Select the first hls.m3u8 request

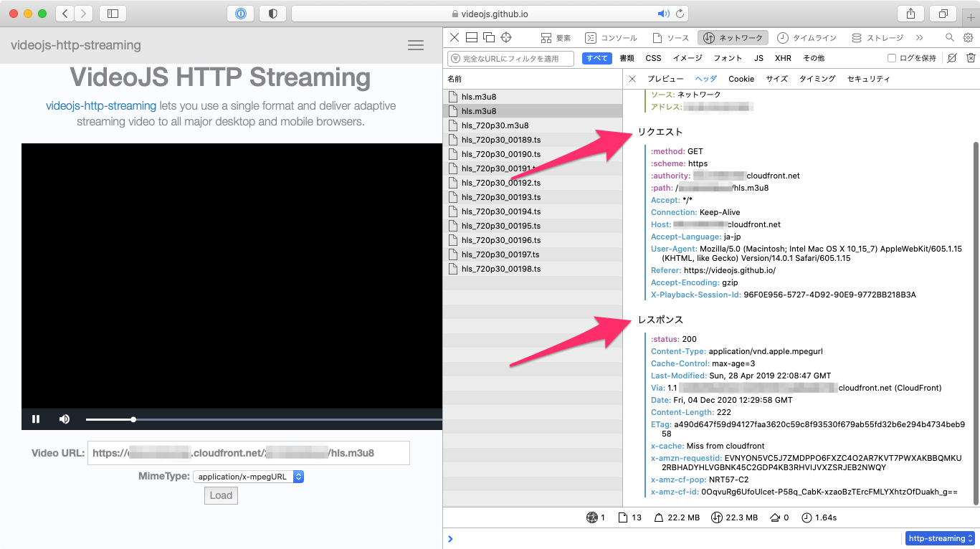(533, 97)
